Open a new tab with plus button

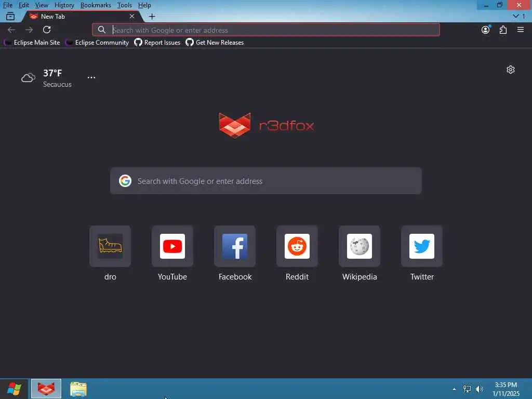coord(152,16)
